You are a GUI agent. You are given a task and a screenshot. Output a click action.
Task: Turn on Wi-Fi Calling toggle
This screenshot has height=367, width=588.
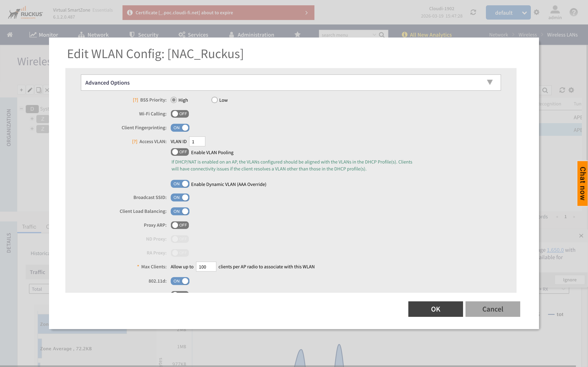point(180,114)
